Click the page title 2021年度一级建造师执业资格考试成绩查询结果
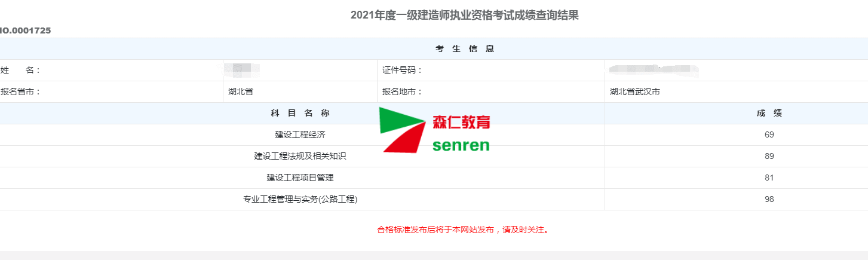Image resolution: width=868 pixels, height=260 pixels. tap(465, 16)
